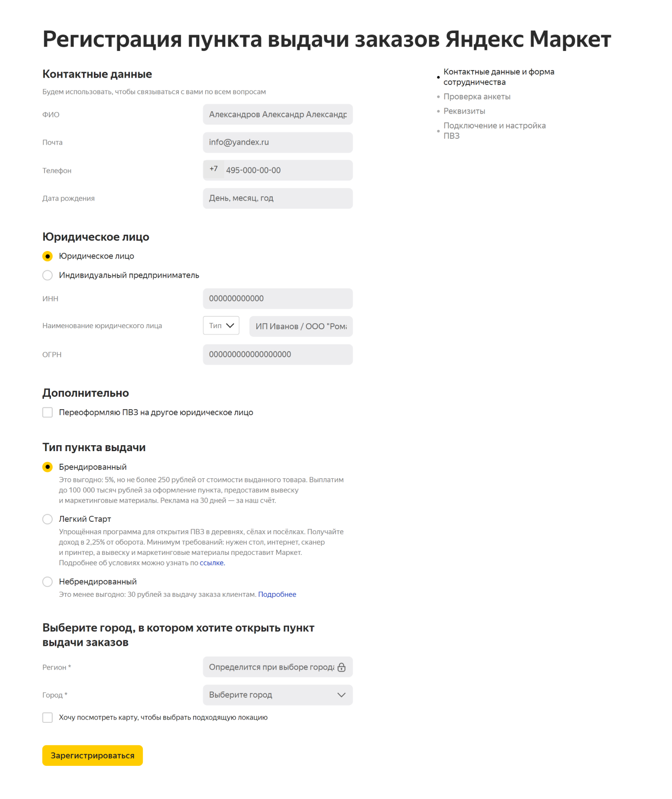Check Переоформляю ПВЗ на другое юридическое лицо
The height and width of the screenshot is (799, 672).
click(x=47, y=412)
